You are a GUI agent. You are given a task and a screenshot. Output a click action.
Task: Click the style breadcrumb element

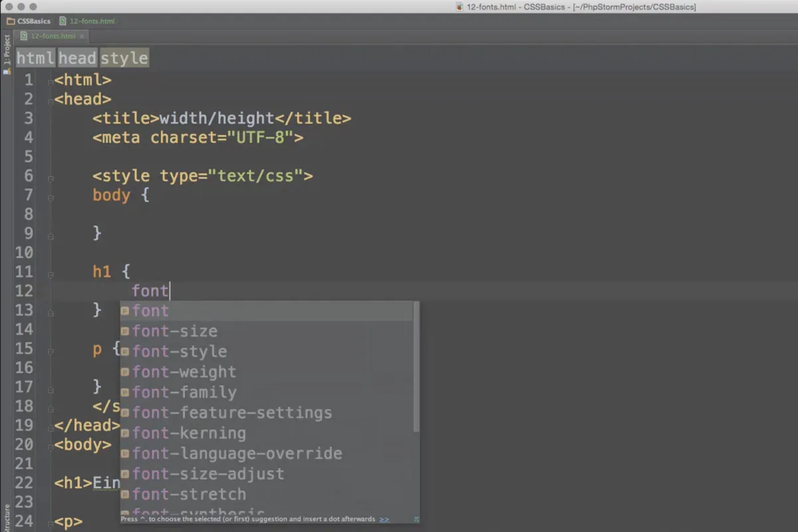click(124, 58)
